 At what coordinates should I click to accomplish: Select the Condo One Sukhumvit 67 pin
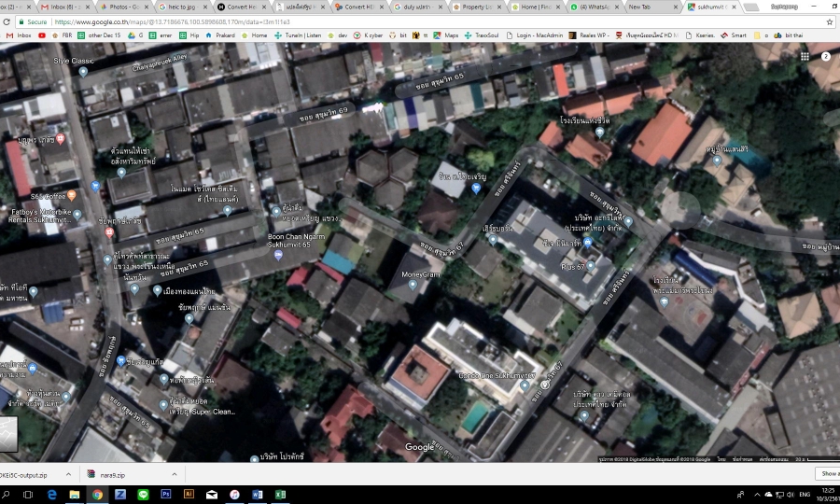(525, 385)
